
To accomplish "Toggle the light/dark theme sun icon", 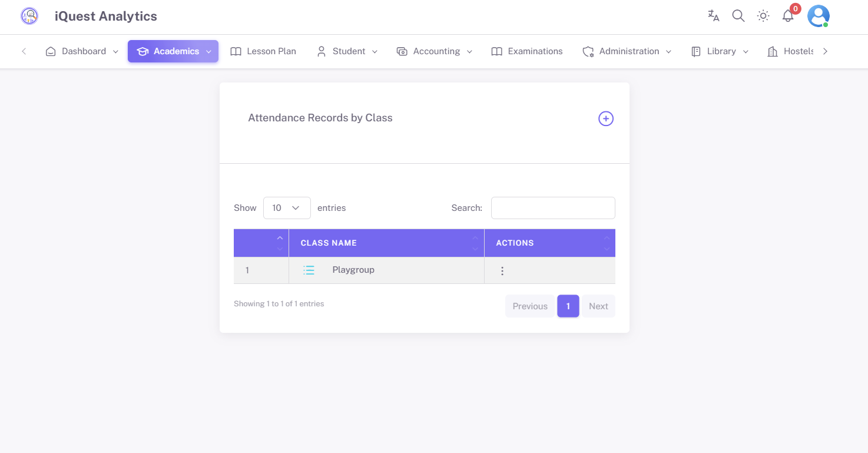I will coord(763,16).
